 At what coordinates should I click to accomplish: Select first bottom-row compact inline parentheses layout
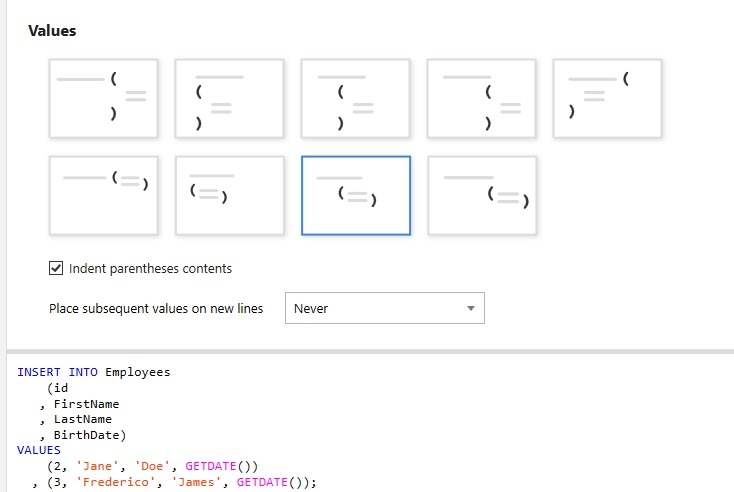point(103,195)
